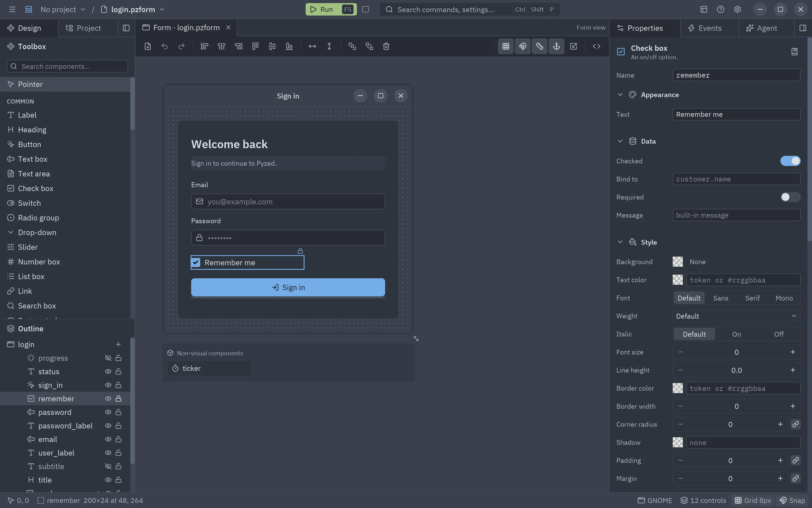Click the redo icon in form toolbar
This screenshot has width=812, height=508.
[182, 46]
